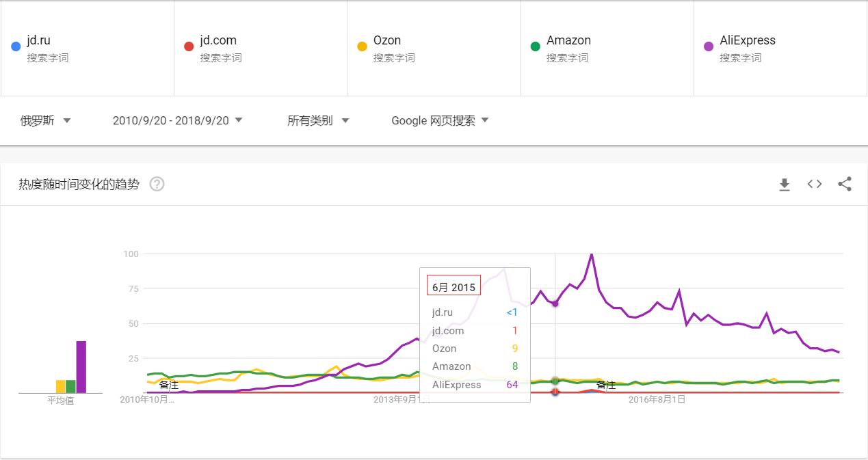Click the Amazon search term text
This screenshot has height=460, width=868.
568,40
